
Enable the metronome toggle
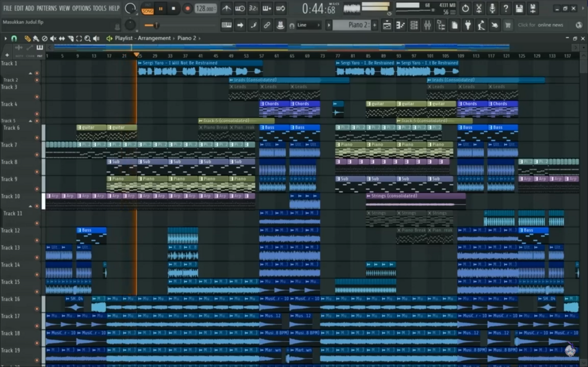pyautogui.click(x=228, y=8)
